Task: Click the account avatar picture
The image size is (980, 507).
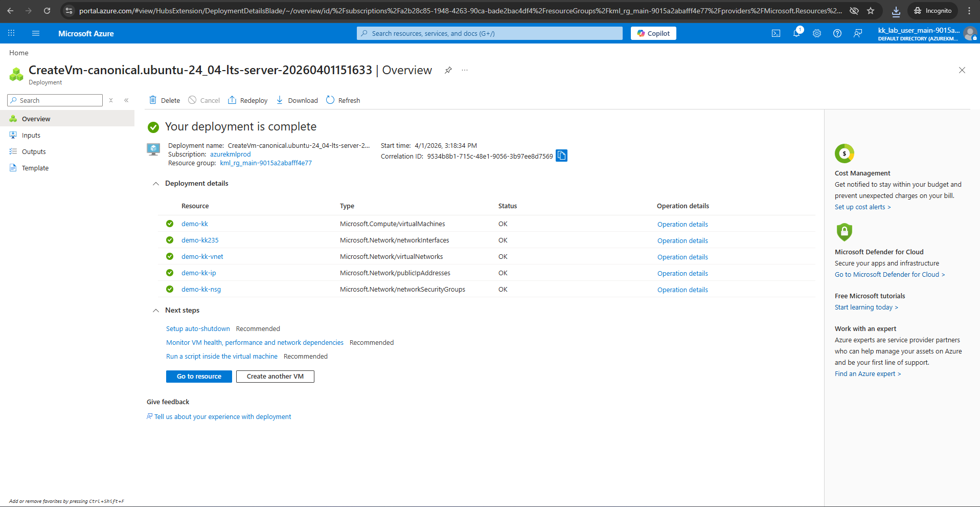Action: click(970, 34)
